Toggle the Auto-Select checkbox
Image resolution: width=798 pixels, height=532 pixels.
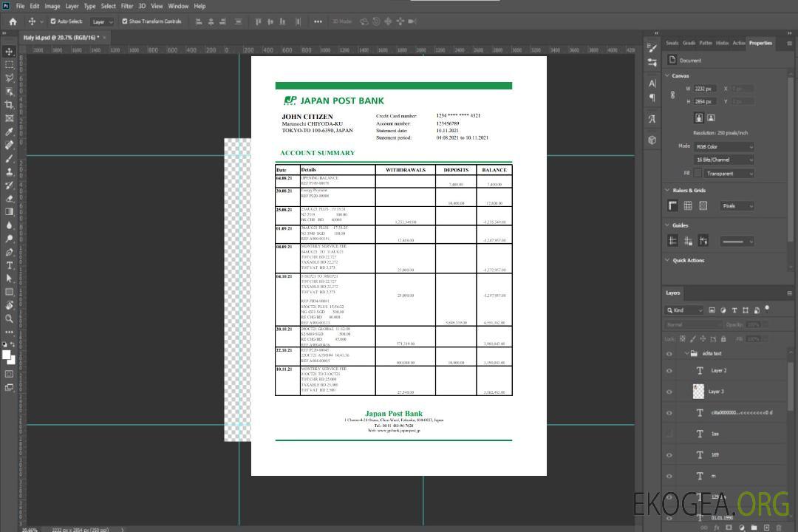click(53, 21)
